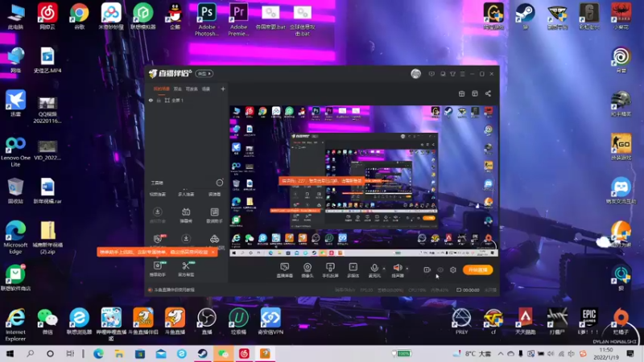Open taskbar search magnifier
Image resolution: width=644 pixels, height=362 pixels.
pos(30,353)
